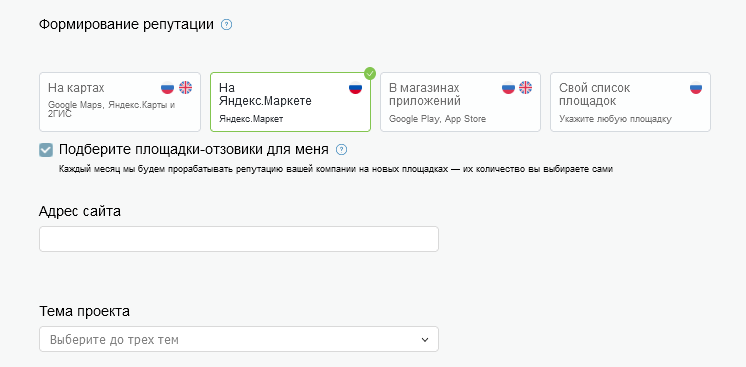Click Формирование репутации heading
The image size is (746, 367).
(x=126, y=25)
